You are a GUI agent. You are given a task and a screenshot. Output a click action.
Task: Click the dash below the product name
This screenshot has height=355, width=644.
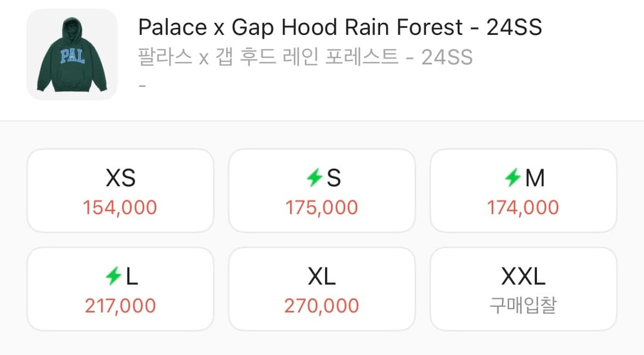(143, 86)
